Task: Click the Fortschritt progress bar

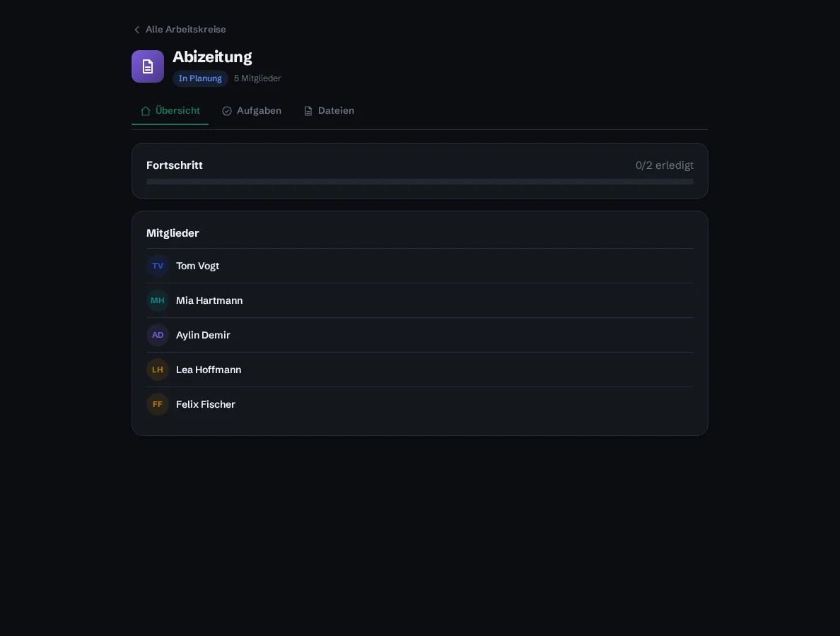Action: [419, 182]
